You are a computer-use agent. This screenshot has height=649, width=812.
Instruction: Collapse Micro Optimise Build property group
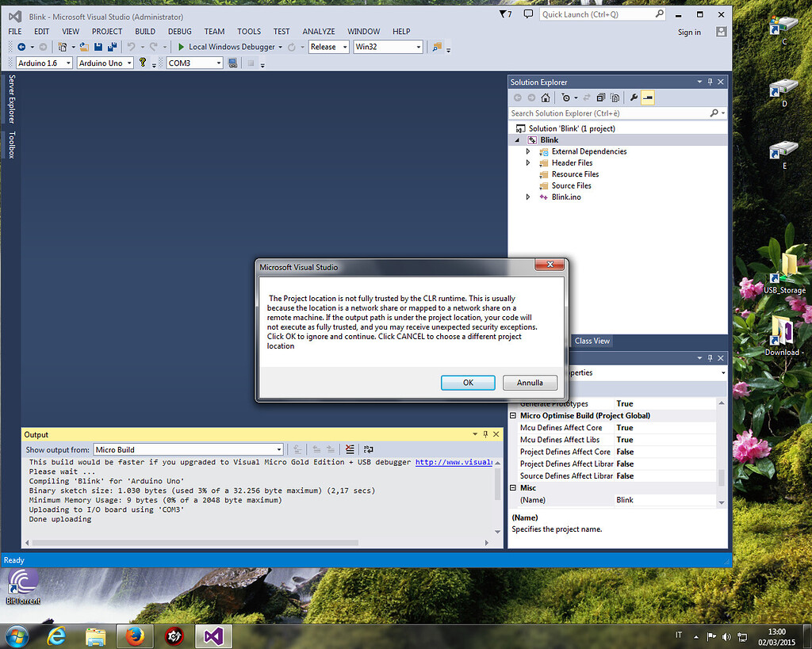(x=513, y=415)
